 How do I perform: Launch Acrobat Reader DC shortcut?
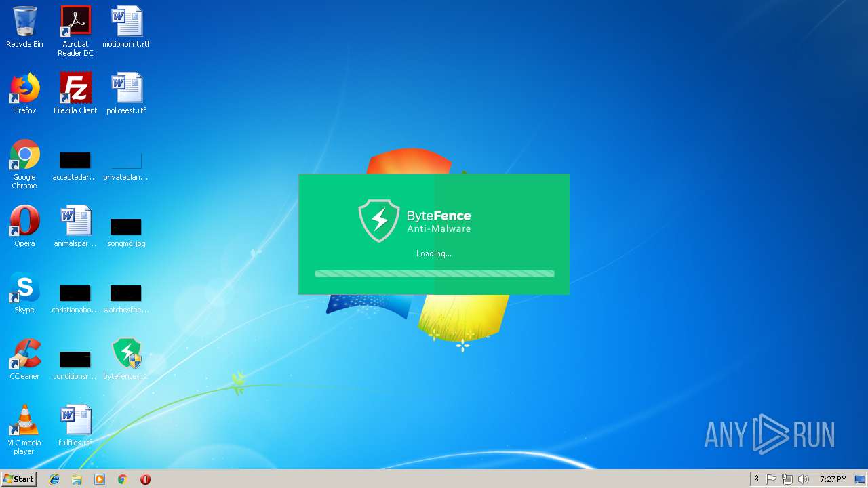(75, 31)
